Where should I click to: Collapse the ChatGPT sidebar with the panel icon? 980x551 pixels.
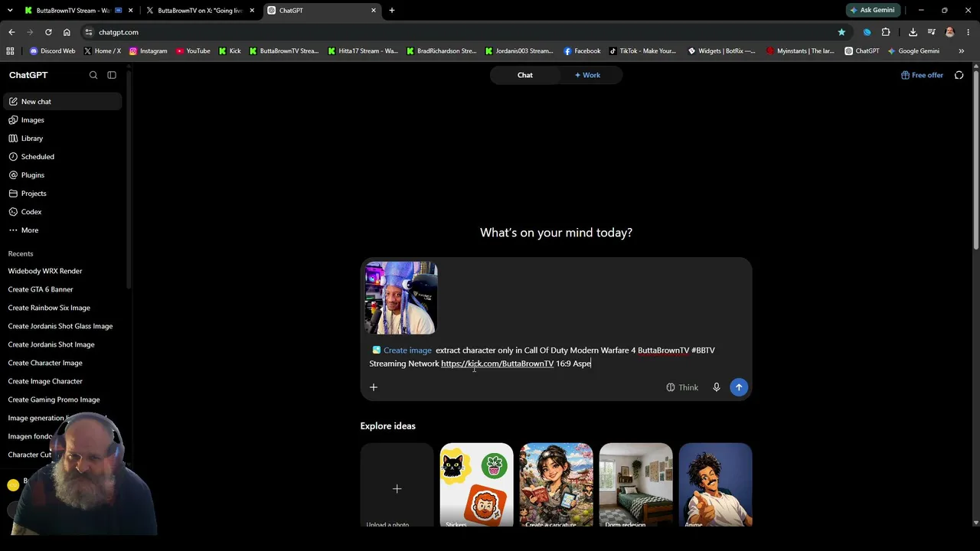(x=112, y=75)
